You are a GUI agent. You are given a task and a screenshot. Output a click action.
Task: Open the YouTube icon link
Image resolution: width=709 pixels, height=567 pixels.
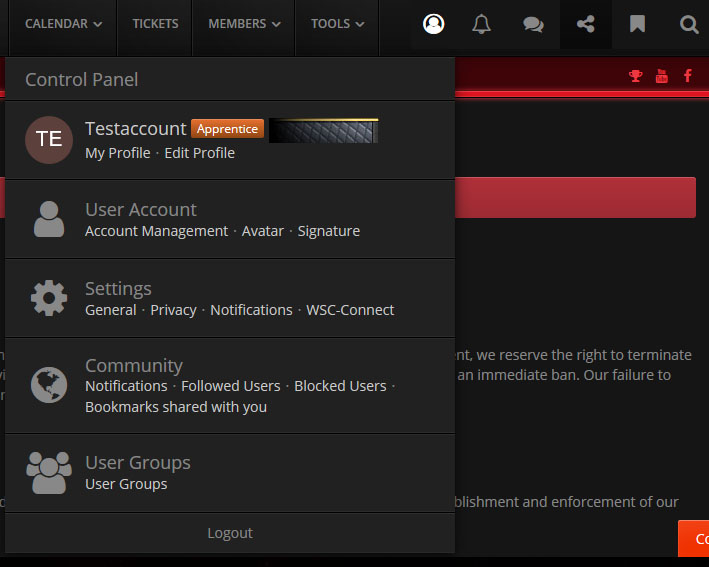662,76
